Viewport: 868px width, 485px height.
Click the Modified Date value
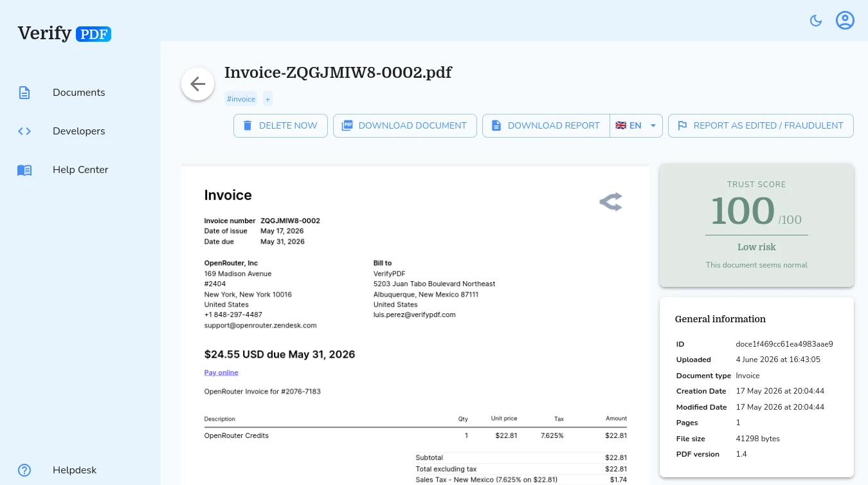coord(780,407)
